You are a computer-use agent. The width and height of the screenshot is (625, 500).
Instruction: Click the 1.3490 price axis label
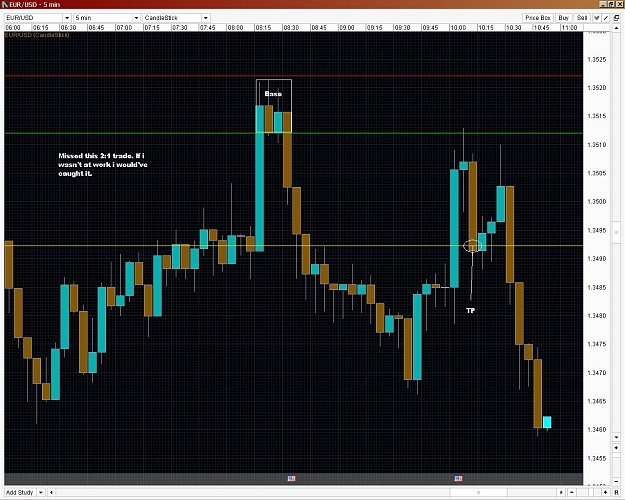597,259
